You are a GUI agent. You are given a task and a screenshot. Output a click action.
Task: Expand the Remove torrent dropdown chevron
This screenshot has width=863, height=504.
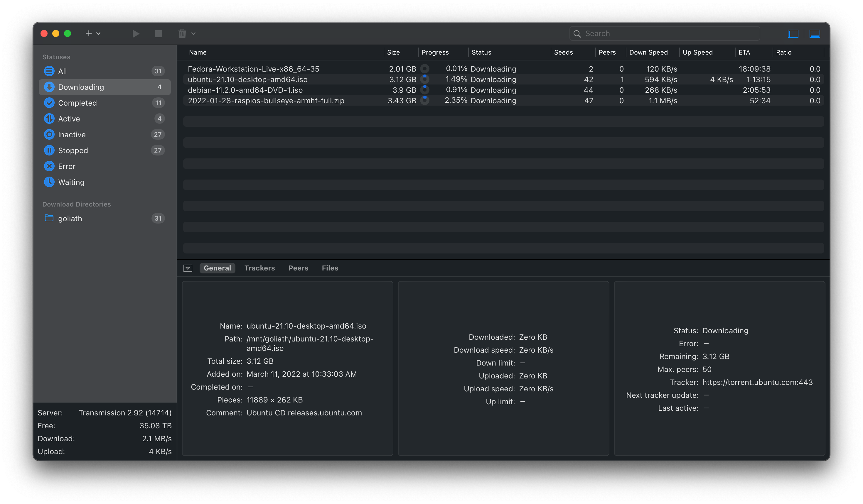coord(193,33)
